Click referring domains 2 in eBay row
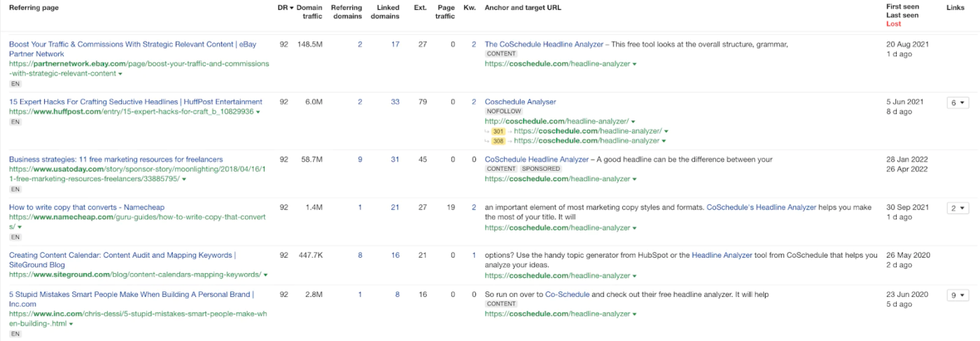The height and width of the screenshot is (341, 980). (360, 44)
